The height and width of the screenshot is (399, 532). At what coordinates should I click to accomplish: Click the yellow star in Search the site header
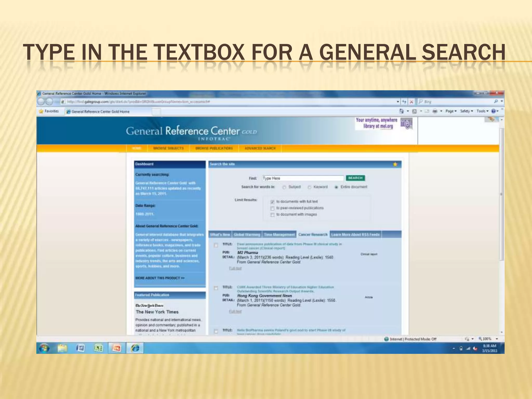(x=395, y=164)
